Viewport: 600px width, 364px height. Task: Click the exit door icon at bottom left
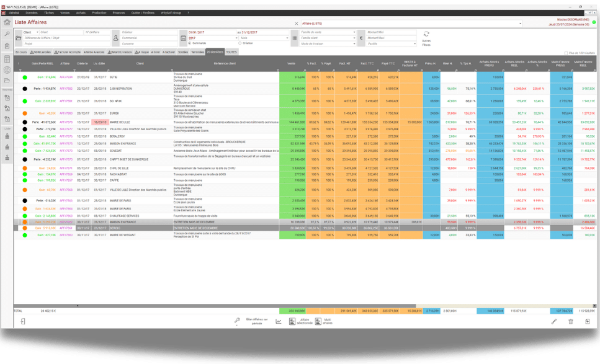pos(23,322)
